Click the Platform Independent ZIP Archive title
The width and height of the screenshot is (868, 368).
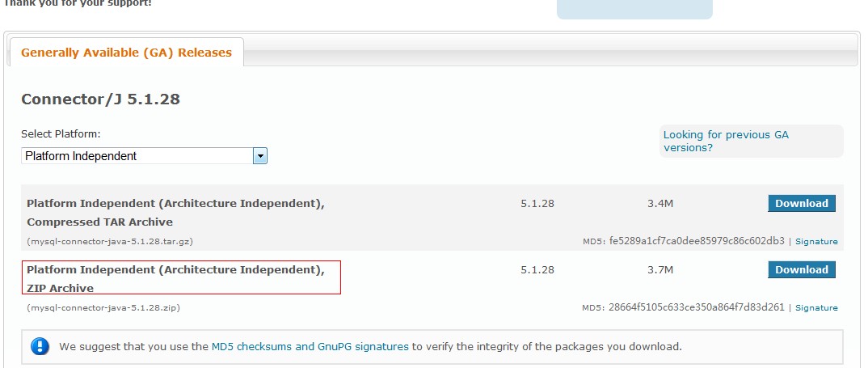pyautogui.click(x=175, y=279)
